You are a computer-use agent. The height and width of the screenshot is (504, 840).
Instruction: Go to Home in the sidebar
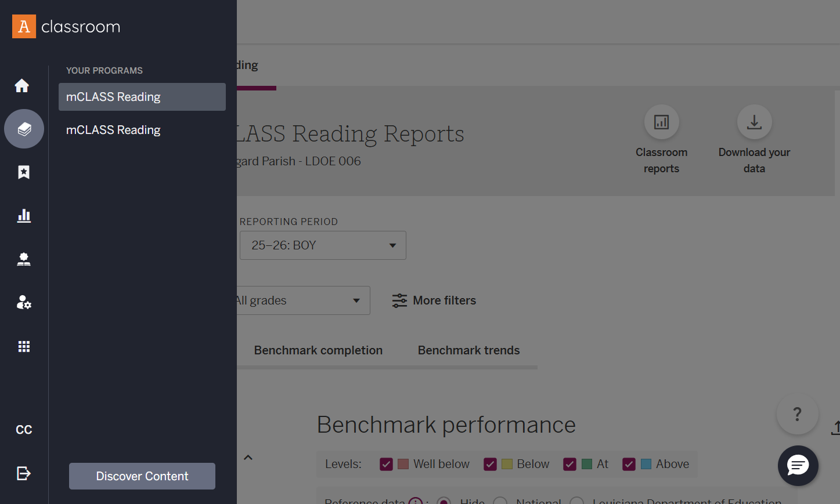22,86
